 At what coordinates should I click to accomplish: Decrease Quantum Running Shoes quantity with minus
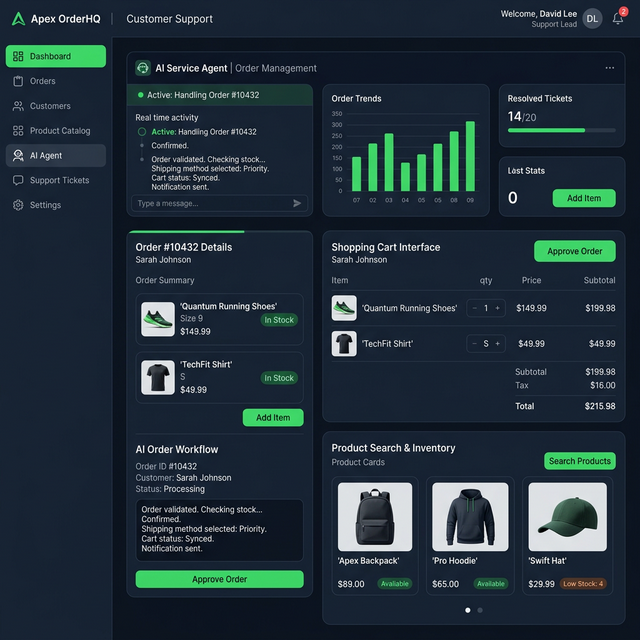[x=474, y=308]
